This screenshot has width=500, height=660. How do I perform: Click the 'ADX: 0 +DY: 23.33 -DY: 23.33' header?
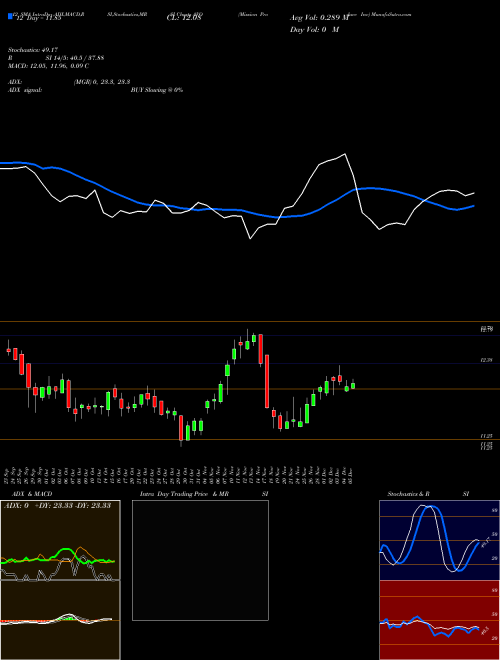57,506
